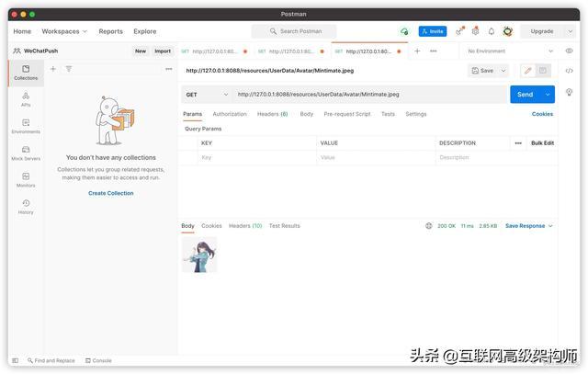Open a new request tab with plus icon
The image size is (588, 374).
417,51
